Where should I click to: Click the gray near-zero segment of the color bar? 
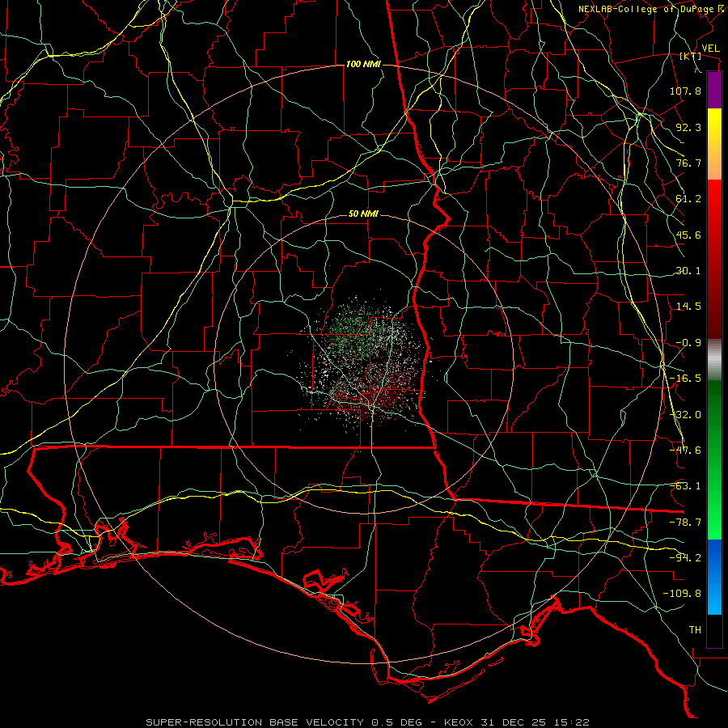coord(714,359)
